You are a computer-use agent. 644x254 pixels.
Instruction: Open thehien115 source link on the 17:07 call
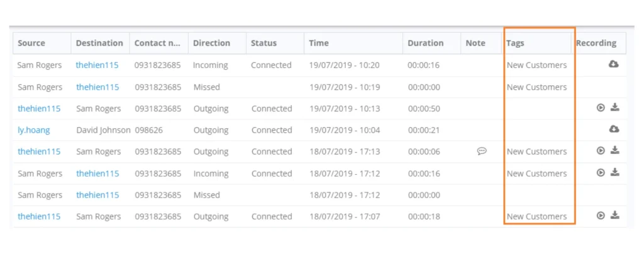point(39,216)
